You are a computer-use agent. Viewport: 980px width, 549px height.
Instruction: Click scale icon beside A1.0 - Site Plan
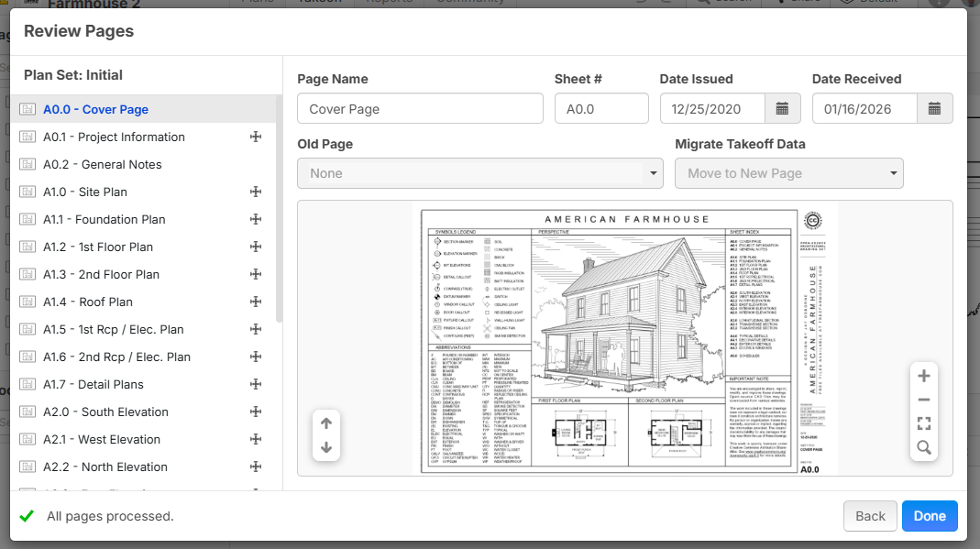pyautogui.click(x=256, y=192)
